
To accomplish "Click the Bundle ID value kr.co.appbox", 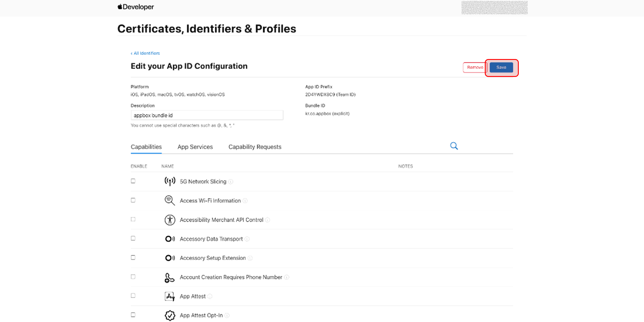I will click(327, 114).
